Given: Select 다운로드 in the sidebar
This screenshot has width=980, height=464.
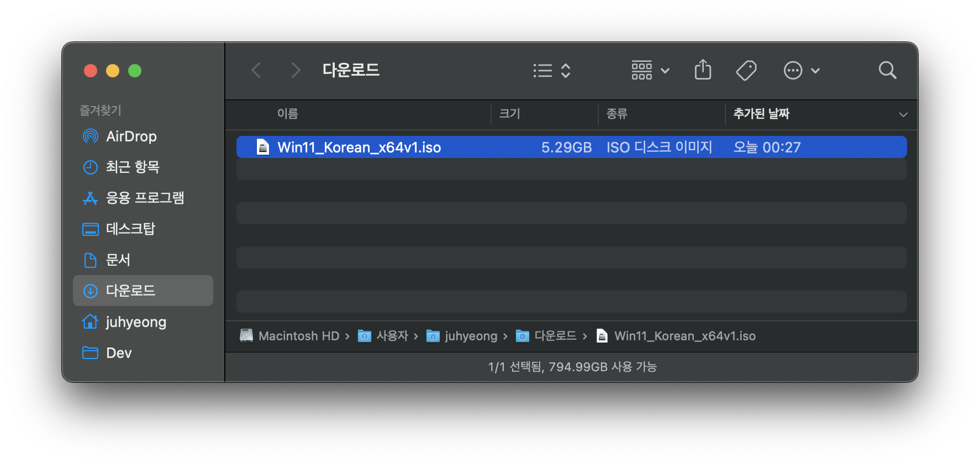Looking at the screenshot, I should (x=143, y=291).
